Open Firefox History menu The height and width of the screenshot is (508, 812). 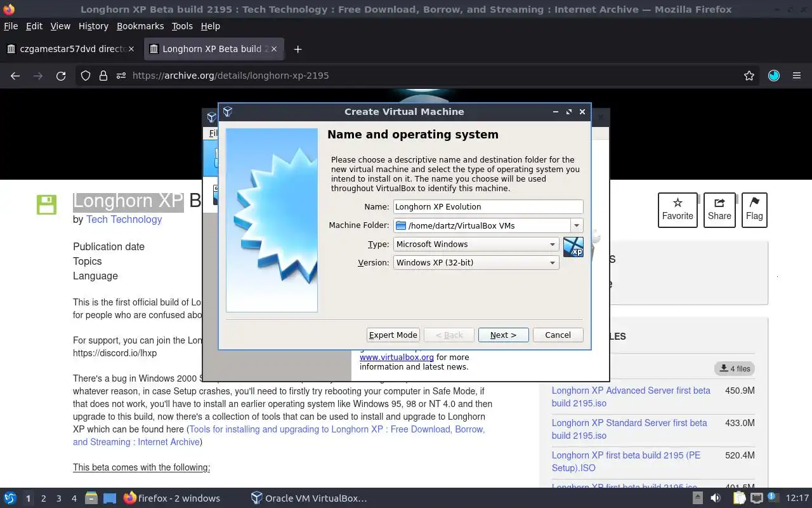93,26
